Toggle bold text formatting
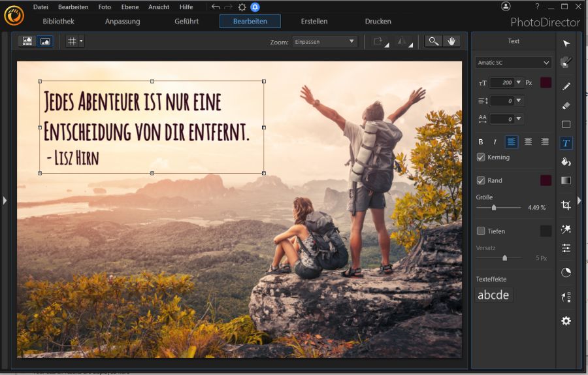 (481, 142)
